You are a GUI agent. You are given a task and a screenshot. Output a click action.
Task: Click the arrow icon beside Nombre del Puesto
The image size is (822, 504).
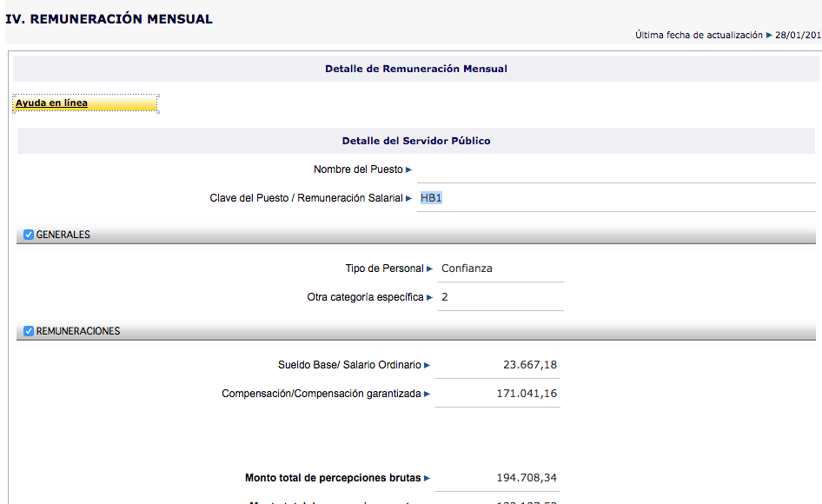coord(409,169)
